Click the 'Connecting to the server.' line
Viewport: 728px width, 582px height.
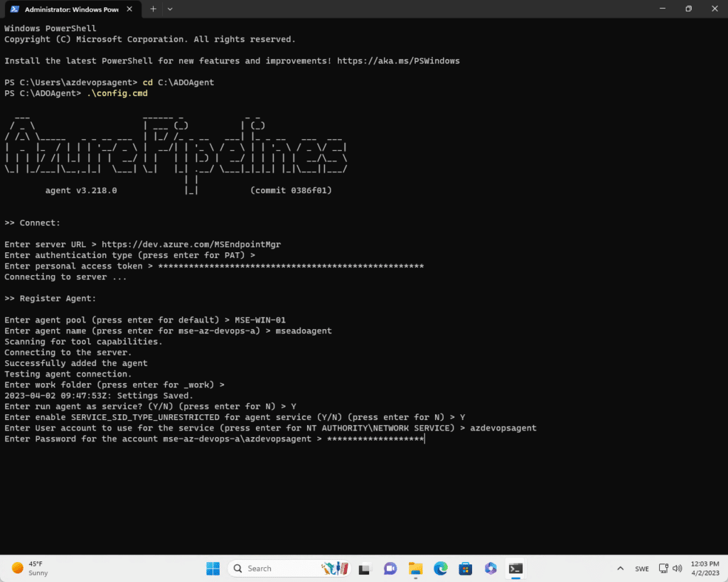[68, 352]
